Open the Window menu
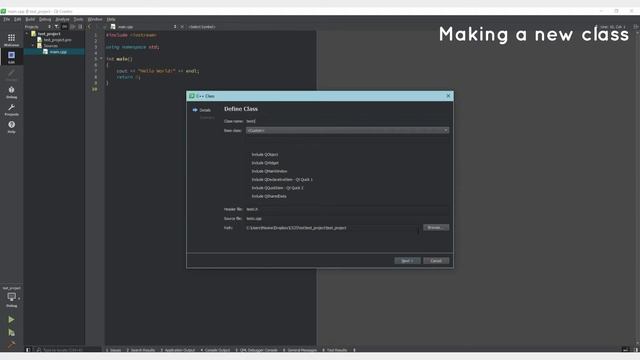 95,19
